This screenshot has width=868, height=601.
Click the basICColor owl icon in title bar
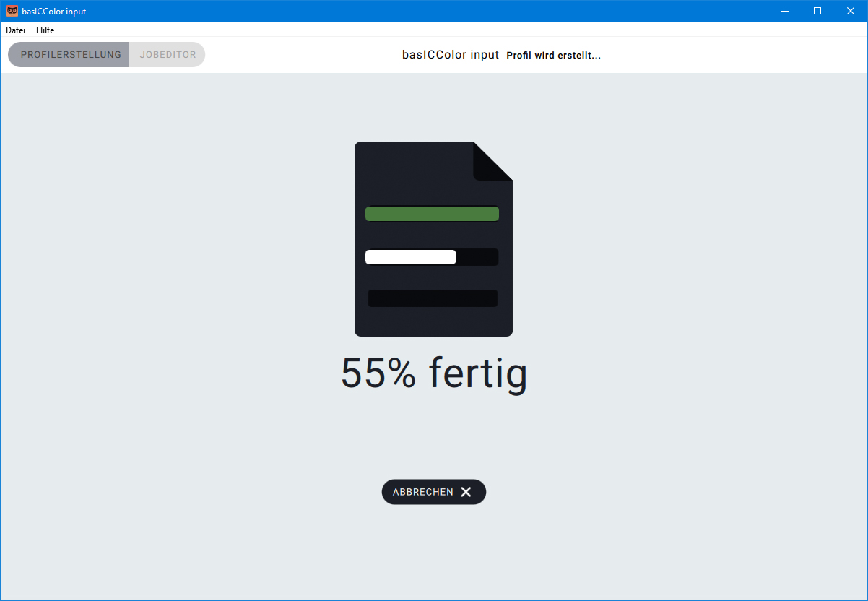tap(12, 11)
